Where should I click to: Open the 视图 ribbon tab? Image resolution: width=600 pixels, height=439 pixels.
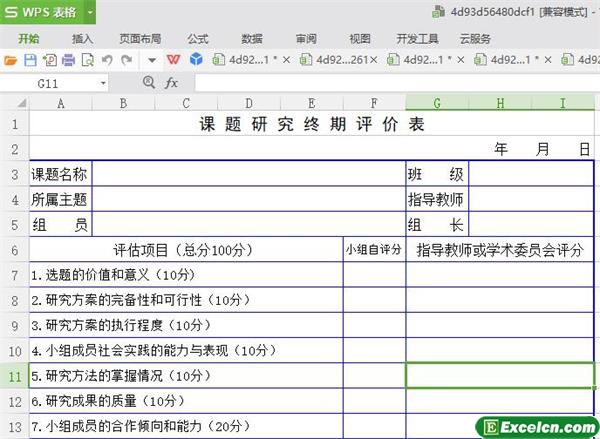click(360, 39)
